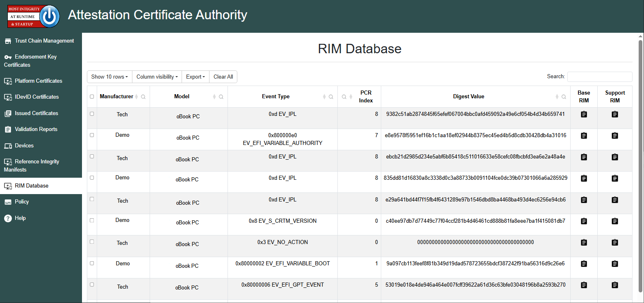Check the row with digest 9382c51ab...

pos(92,114)
